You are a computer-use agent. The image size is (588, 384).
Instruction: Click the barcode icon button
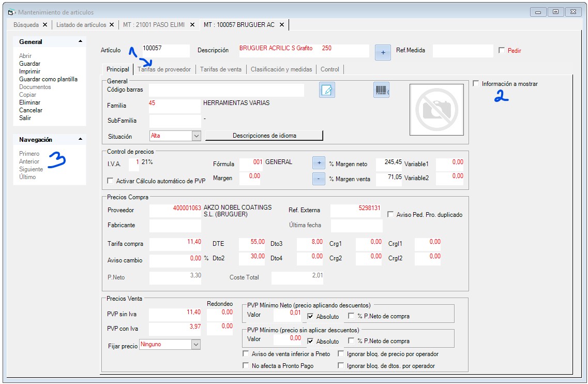(x=381, y=90)
